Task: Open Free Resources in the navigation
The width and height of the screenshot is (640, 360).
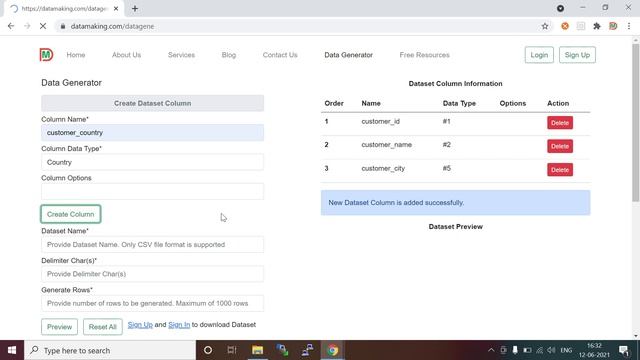Action: point(424,55)
